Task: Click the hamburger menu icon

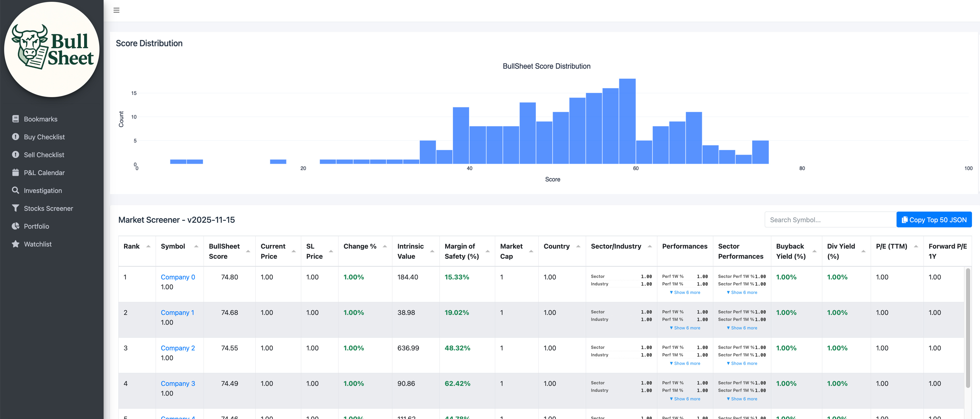Action: [x=116, y=10]
